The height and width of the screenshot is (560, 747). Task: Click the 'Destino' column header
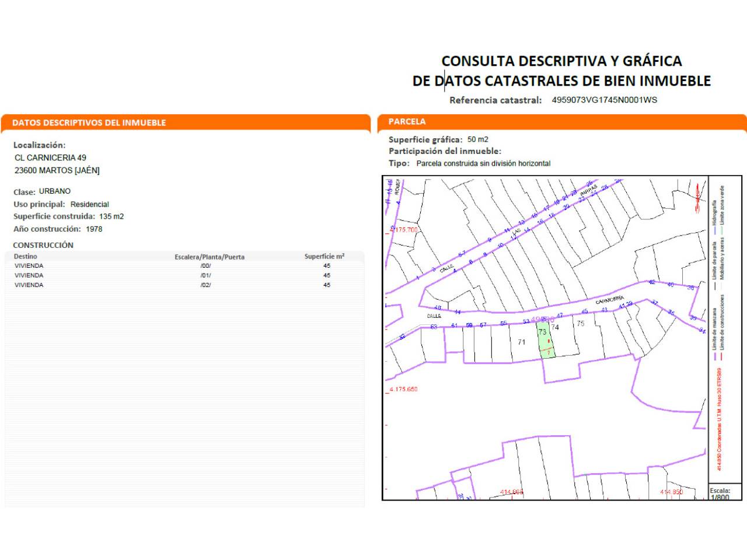click(x=26, y=257)
